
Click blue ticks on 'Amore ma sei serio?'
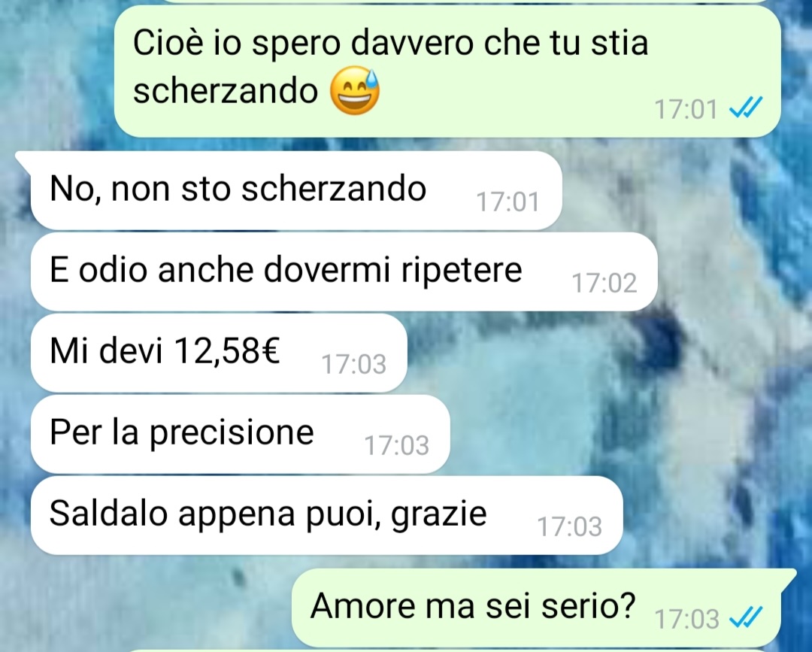click(x=745, y=617)
